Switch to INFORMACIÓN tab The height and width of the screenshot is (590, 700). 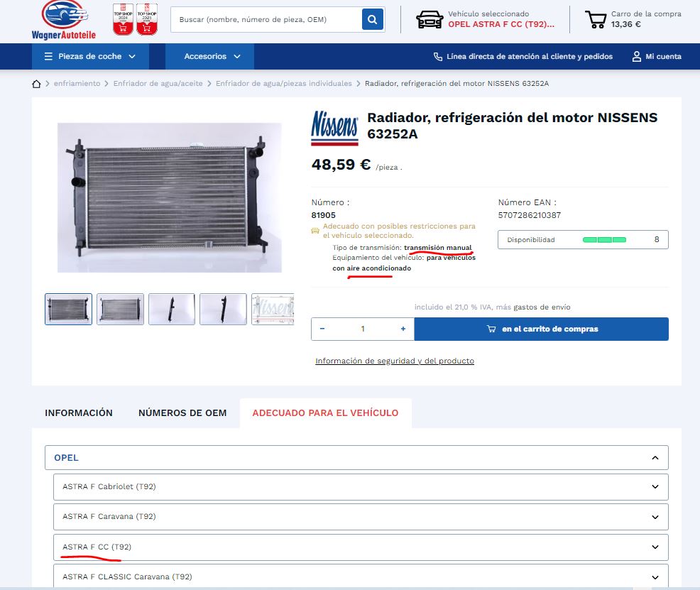79,413
